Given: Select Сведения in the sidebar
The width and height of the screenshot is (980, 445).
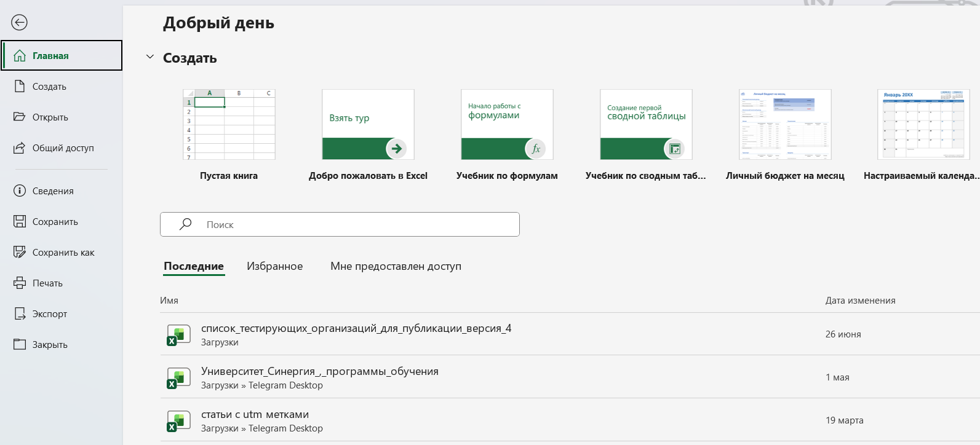Looking at the screenshot, I should [62, 191].
